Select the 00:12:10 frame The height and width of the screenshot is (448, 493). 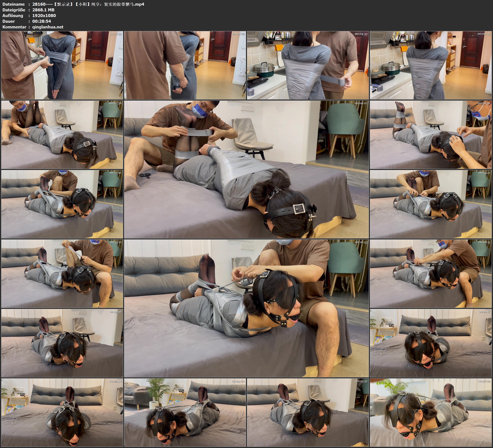[62, 204]
